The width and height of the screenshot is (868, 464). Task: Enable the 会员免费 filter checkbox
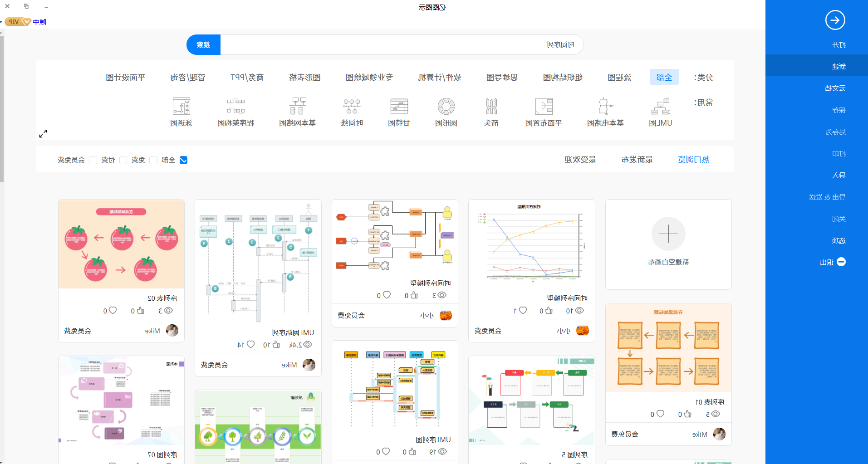tap(93, 160)
